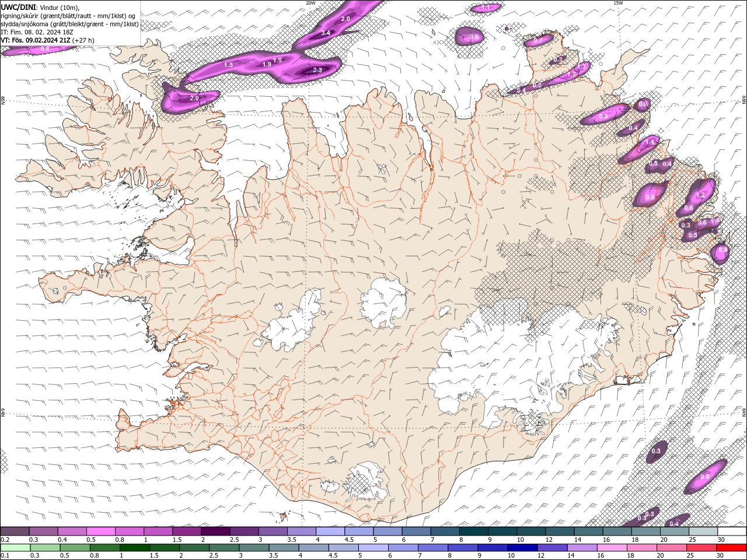Pick the palest green 0.1 swatch in the lower scale

click(x=15, y=548)
